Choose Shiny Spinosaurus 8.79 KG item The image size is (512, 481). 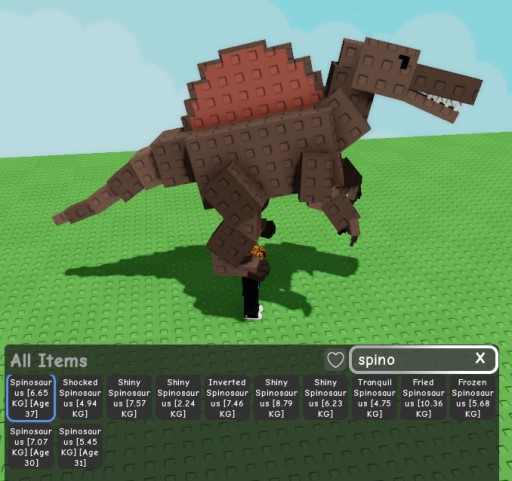[x=276, y=398]
